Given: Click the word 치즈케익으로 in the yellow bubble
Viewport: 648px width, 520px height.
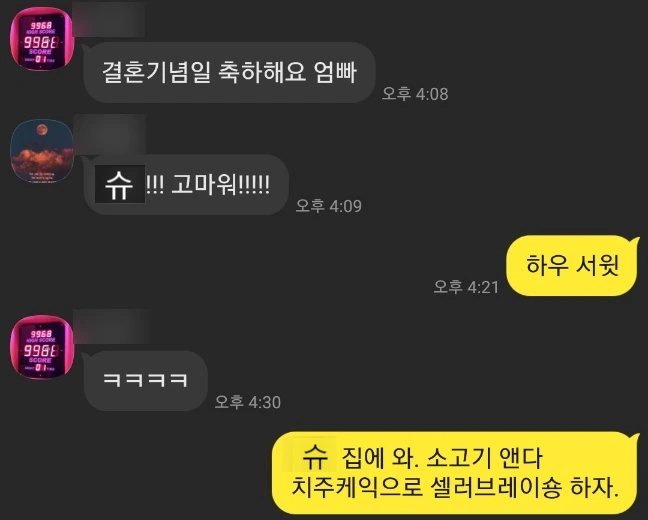Looking at the screenshot, I should tap(357, 488).
